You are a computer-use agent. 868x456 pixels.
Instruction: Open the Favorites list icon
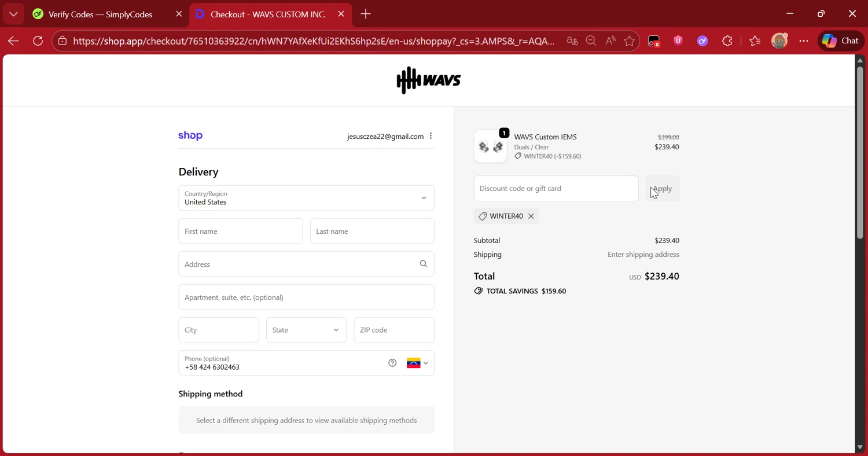(755, 41)
